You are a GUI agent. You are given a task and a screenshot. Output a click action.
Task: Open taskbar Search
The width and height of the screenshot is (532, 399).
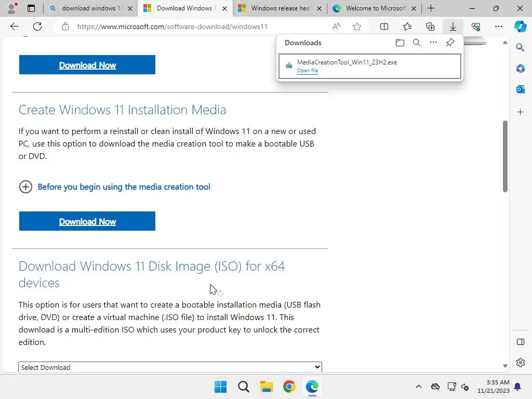[x=243, y=387]
